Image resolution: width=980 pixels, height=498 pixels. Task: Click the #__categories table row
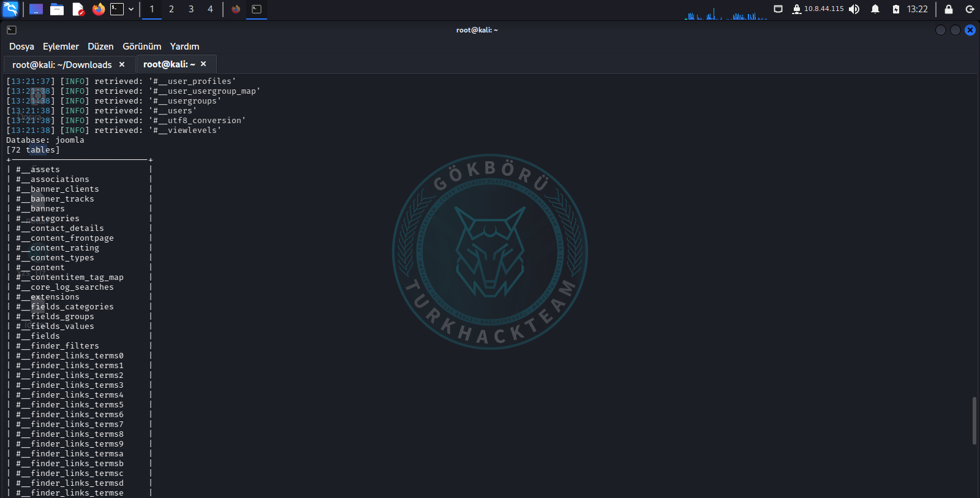pos(79,219)
